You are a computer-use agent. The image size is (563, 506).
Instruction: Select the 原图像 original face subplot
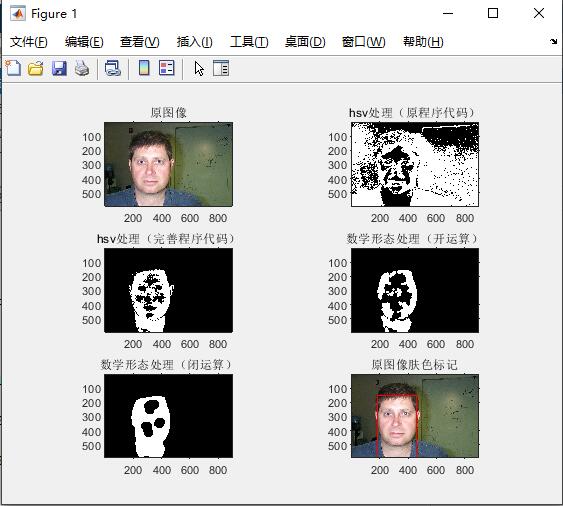pyautogui.click(x=168, y=164)
